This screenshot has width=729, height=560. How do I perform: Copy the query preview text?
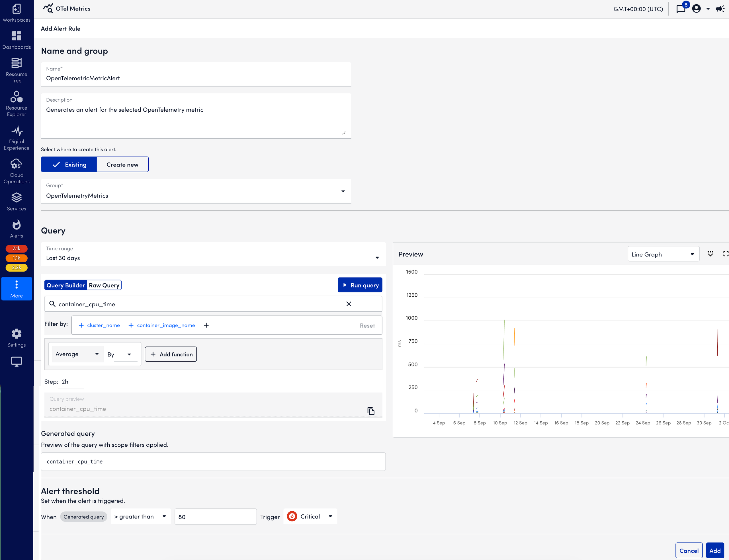pos(371,411)
